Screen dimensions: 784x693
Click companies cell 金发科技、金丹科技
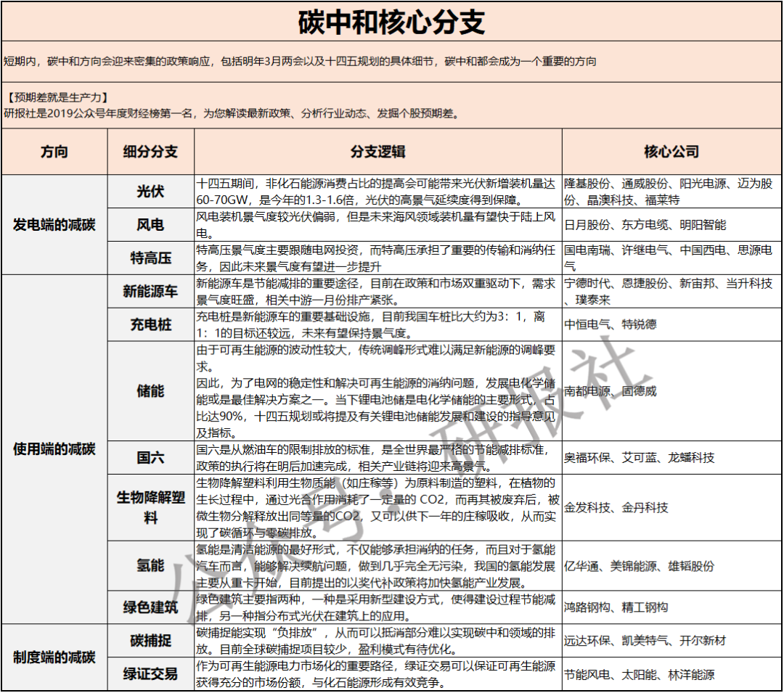tap(671, 507)
